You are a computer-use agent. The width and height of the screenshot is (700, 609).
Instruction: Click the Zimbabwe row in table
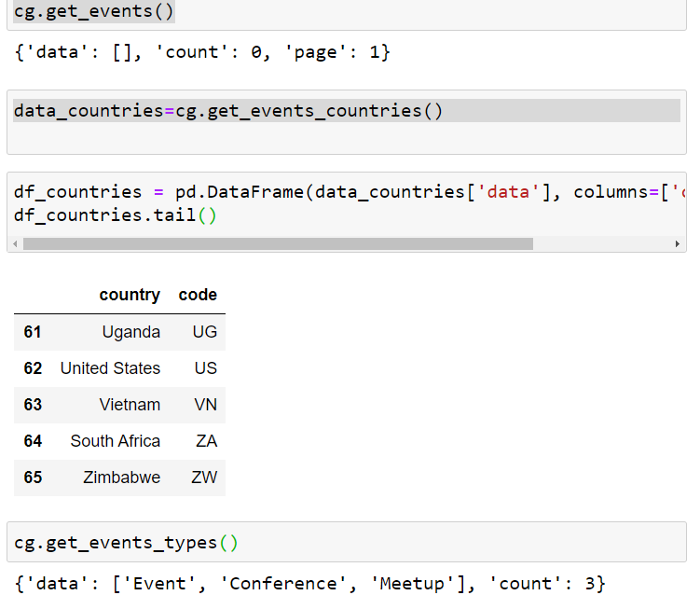click(119, 478)
